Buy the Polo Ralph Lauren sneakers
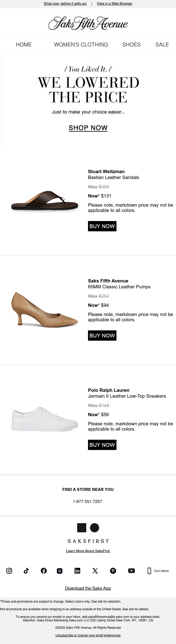Screen dimensions: 176x644 [x=102, y=445]
